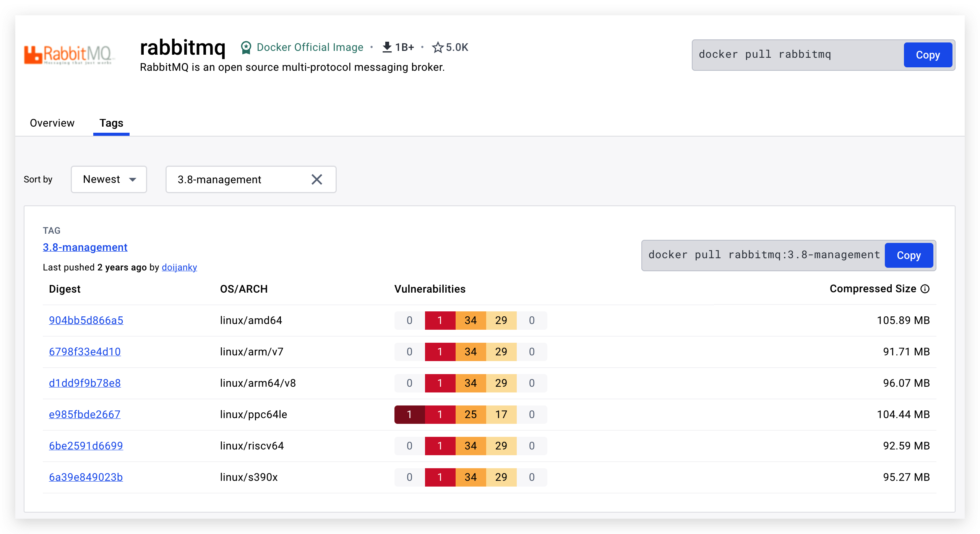This screenshot has height=534, width=980.
Task: Click yellow 17 swatch in linux/ppc64le row
Action: [501, 415]
